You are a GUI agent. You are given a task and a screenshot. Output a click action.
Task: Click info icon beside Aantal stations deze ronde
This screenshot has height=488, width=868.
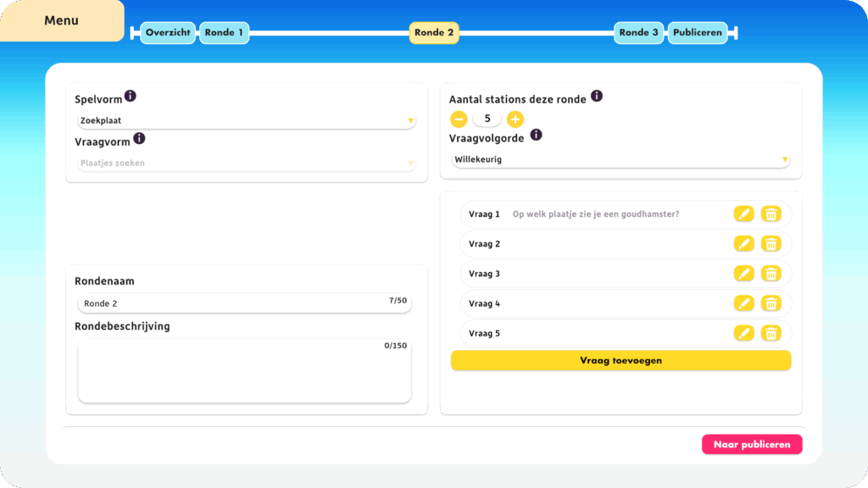click(x=597, y=97)
